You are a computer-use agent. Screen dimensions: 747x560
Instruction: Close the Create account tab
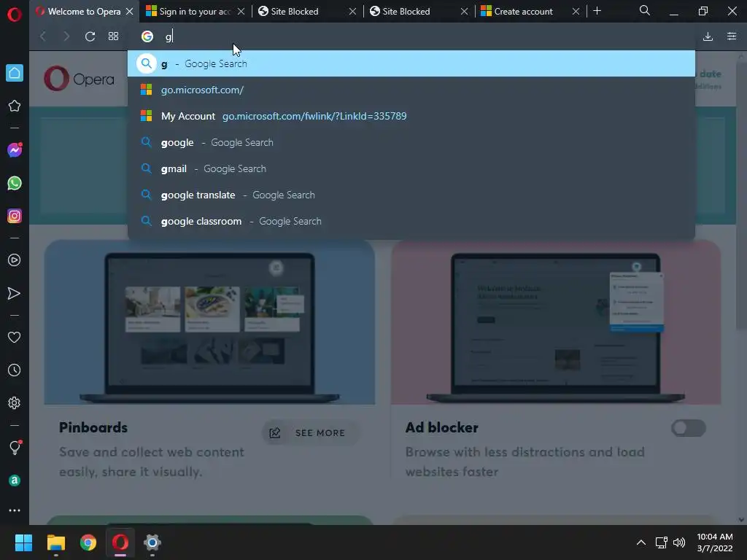[x=576, y=12]
